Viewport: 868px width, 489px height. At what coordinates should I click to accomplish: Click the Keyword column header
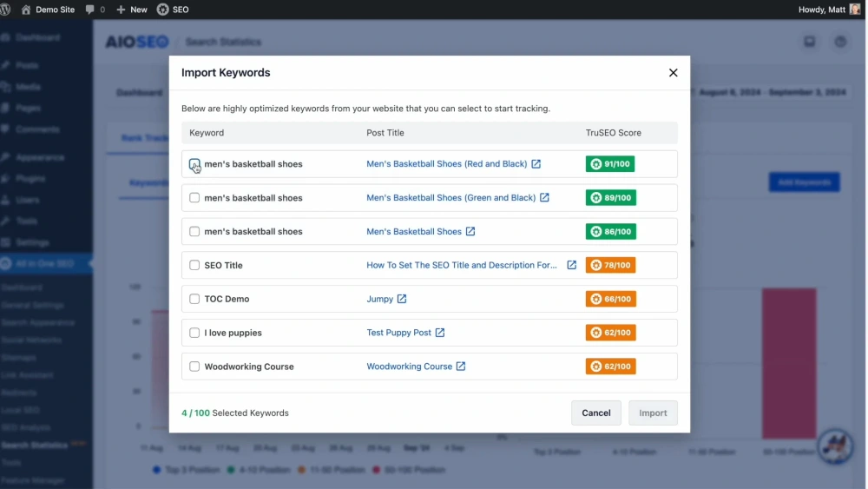tap(207, 133)
